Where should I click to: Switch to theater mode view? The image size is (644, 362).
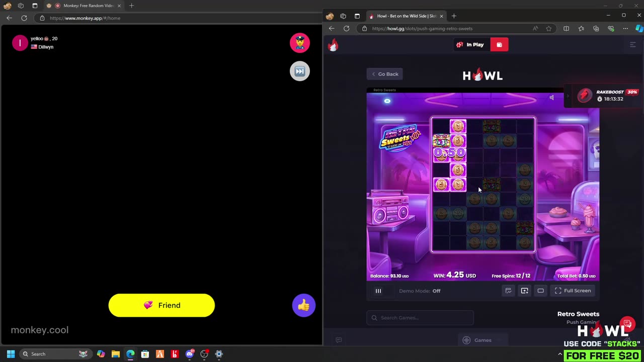click(x=540, y=291)
